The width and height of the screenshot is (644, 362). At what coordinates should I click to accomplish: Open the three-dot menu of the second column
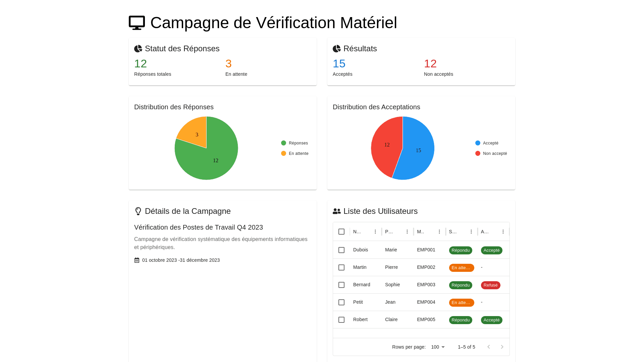click(407, 232)
